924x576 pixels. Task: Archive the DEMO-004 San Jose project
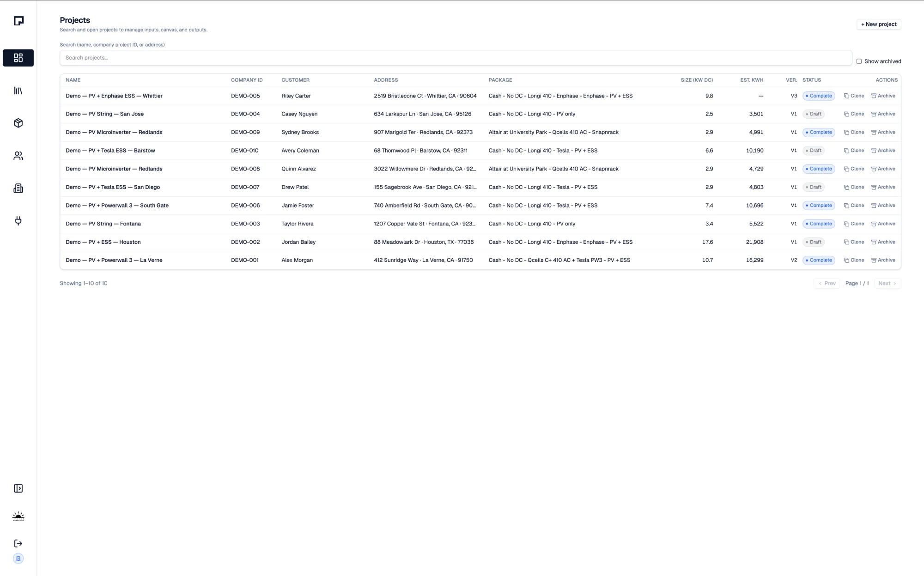tap(883, 114)
